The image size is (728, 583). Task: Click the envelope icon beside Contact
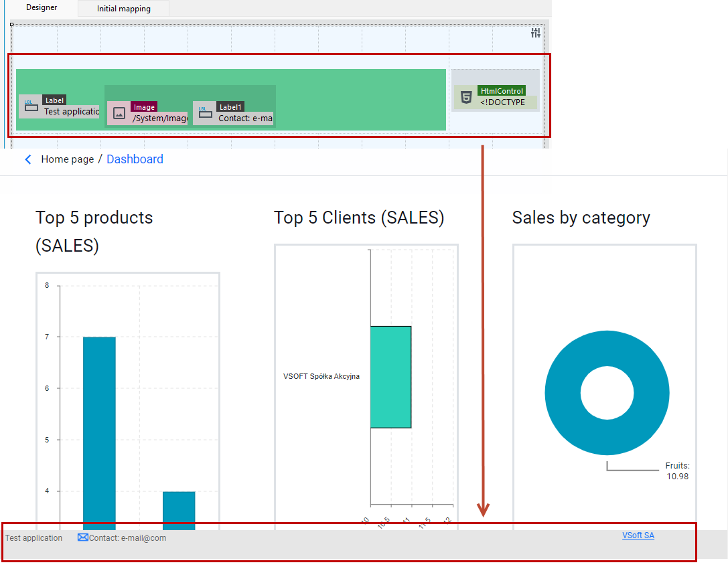point(82,537)
